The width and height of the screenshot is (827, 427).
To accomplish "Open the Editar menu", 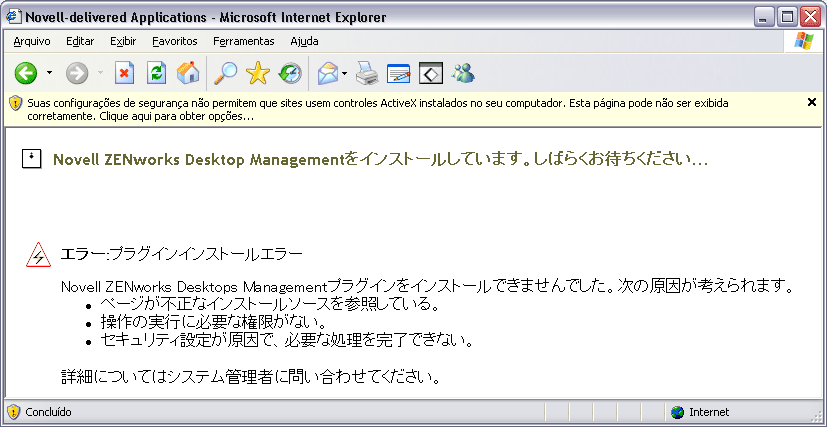I will pos(80,41).
